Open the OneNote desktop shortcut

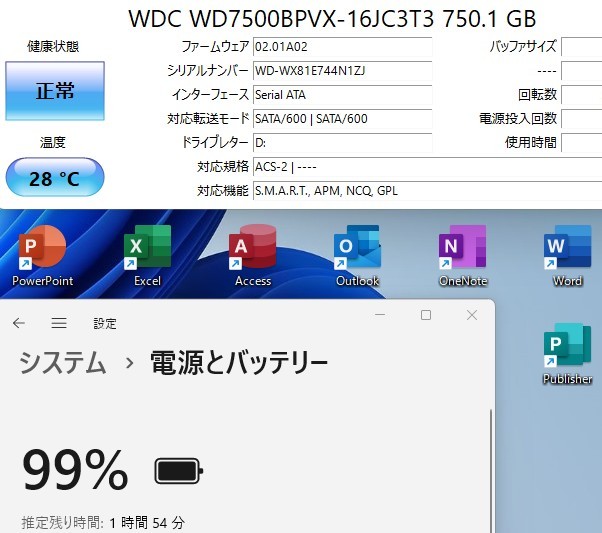[x=463, y=255]
